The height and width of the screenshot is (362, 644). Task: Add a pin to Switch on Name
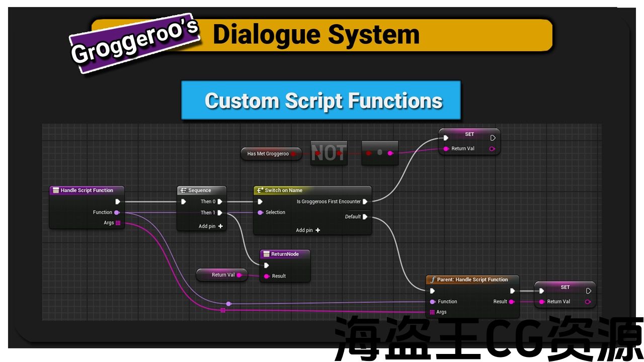coord(317,230)
